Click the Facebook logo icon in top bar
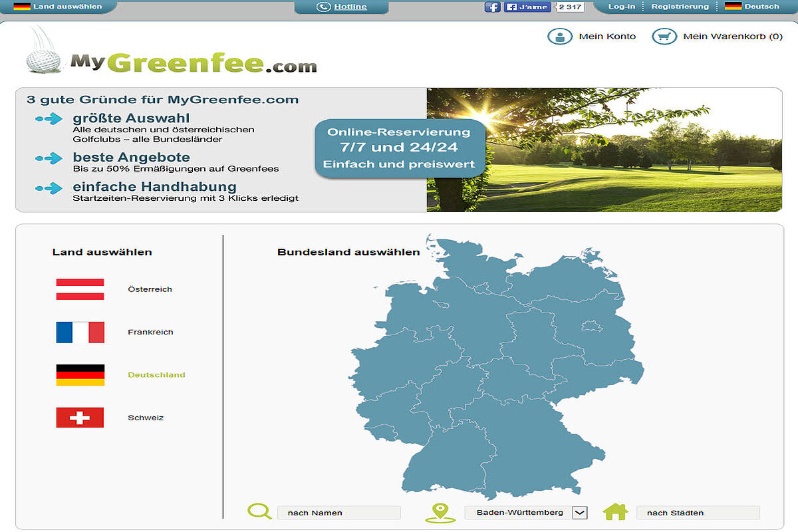Image resolution: width=798 pixels, height=532 pixels. coord(492,7)
